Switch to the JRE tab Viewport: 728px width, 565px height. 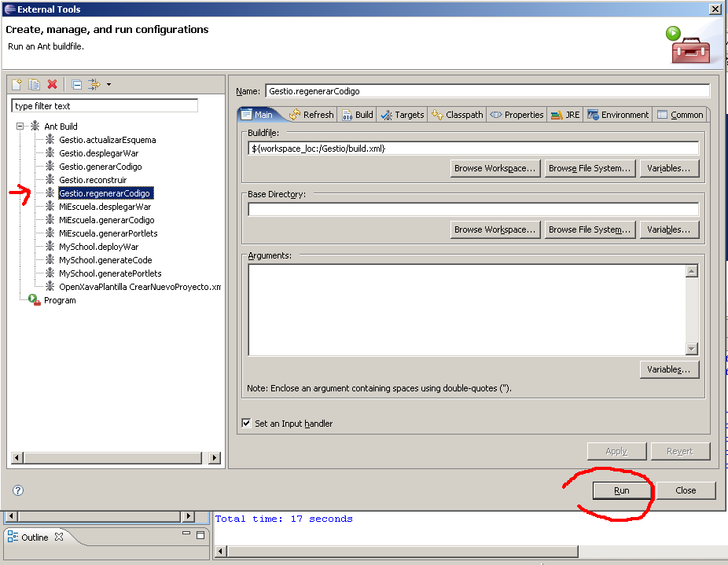coord(565,115)
